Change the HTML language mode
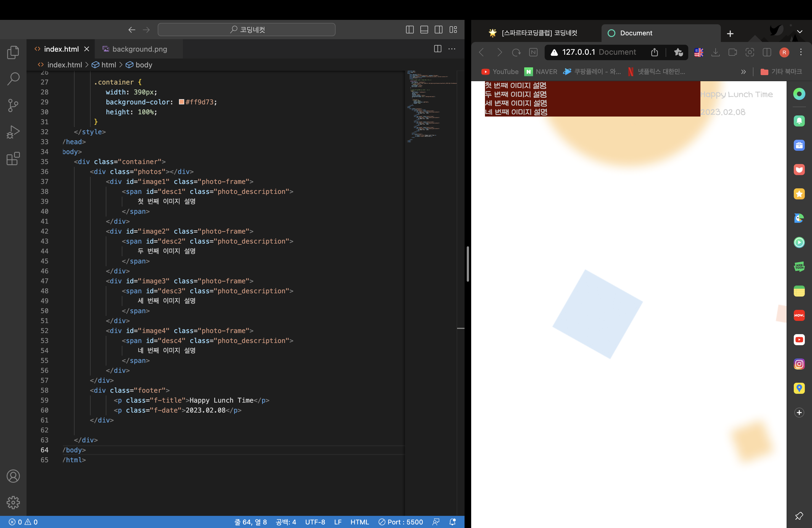Image resolution: width=812 pixels, height=528 pixels. point(360,522)
